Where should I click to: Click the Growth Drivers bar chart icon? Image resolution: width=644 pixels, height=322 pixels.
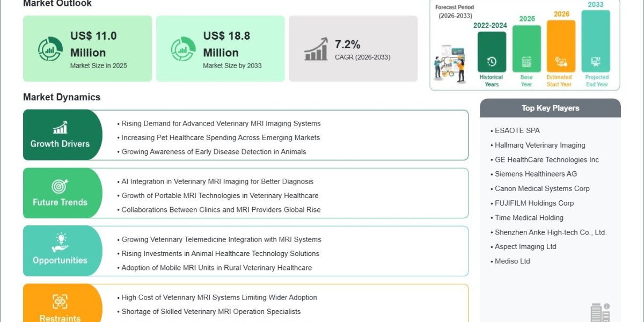click(60, 127)
